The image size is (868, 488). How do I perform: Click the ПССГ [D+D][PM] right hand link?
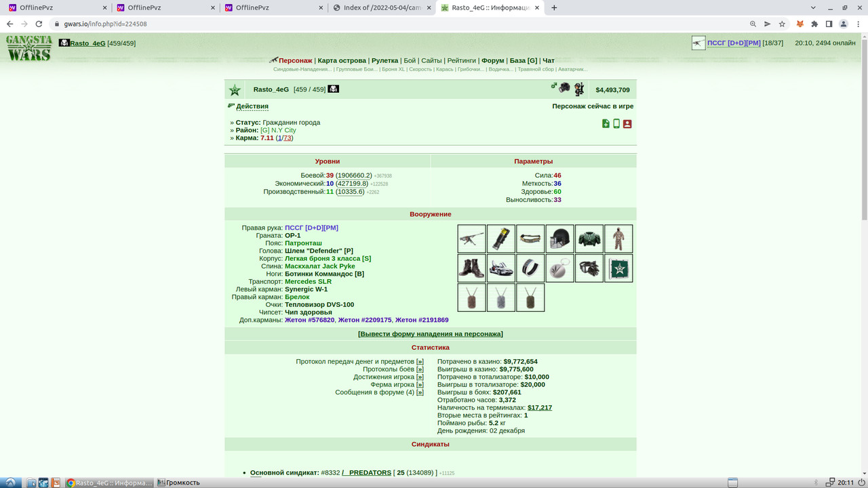(x=311, y=228)
